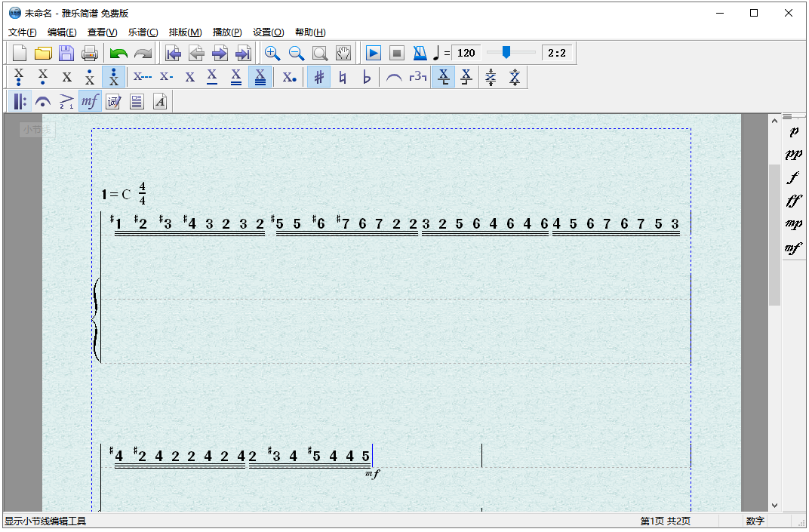The image size is (809, 532).
Task: Choose fortissimo ff from dynamics palette
Action: [793, 201]
